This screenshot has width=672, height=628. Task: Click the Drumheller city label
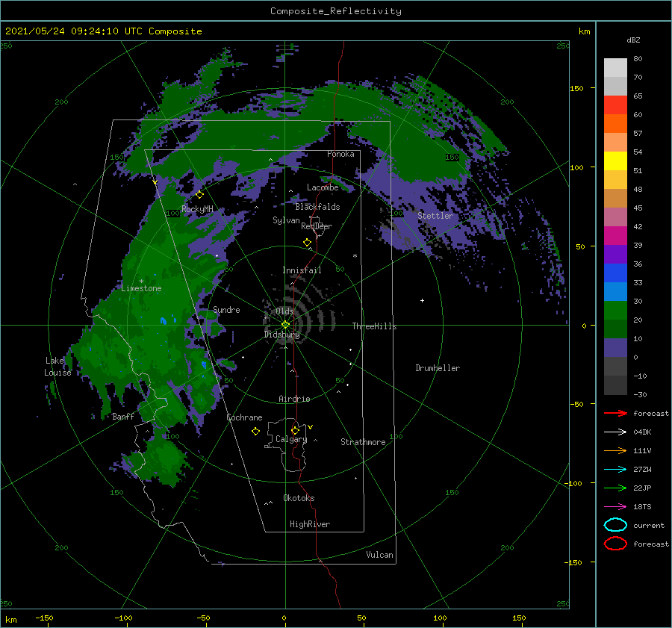438,368
